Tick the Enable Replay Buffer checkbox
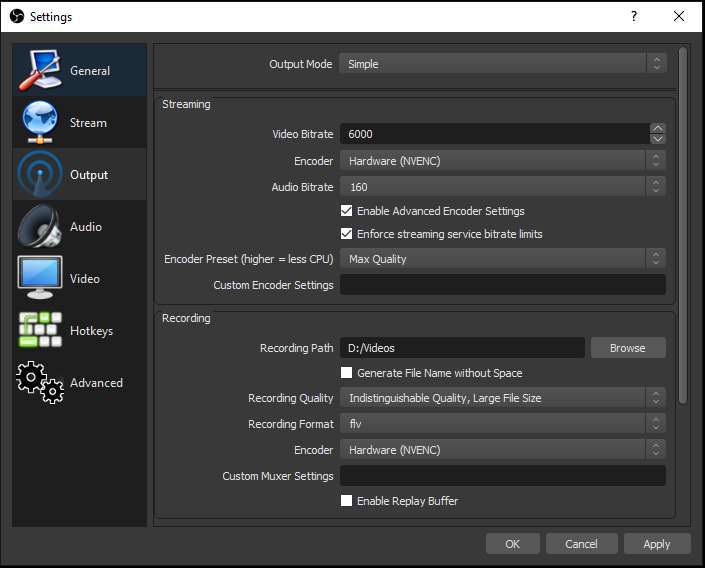This screenshot has width=705, height=568. click(x=347, y=501)
